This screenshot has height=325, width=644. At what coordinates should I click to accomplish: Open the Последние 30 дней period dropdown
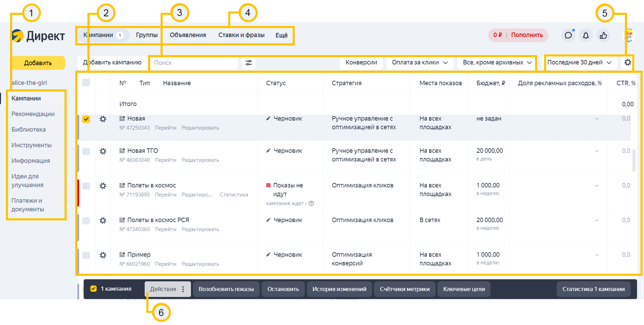click(x=579, y=62)
